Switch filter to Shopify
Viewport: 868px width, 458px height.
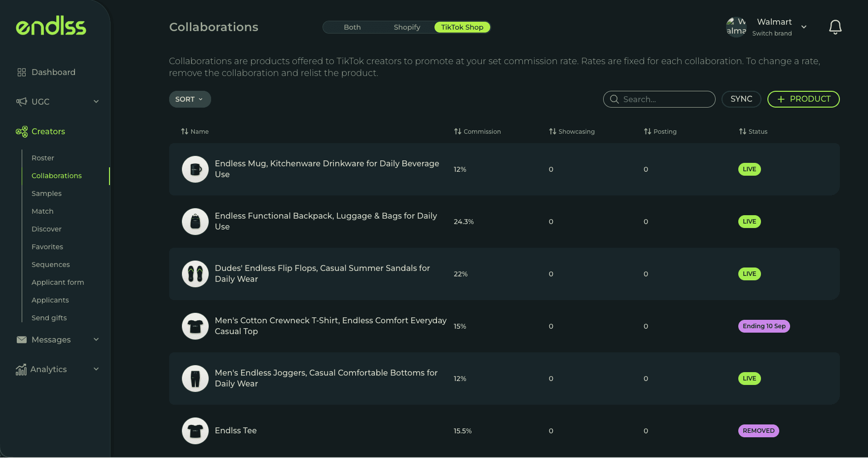tap(407, 27)
